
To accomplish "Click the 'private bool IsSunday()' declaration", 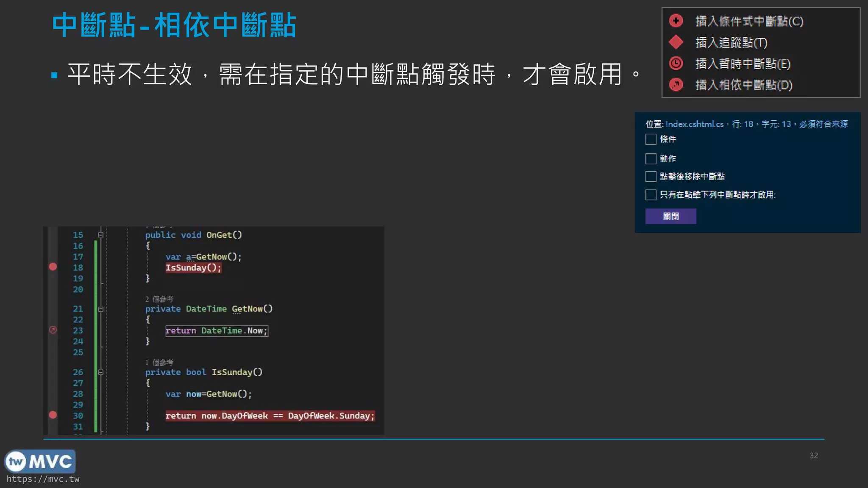I will pos(204,372).
